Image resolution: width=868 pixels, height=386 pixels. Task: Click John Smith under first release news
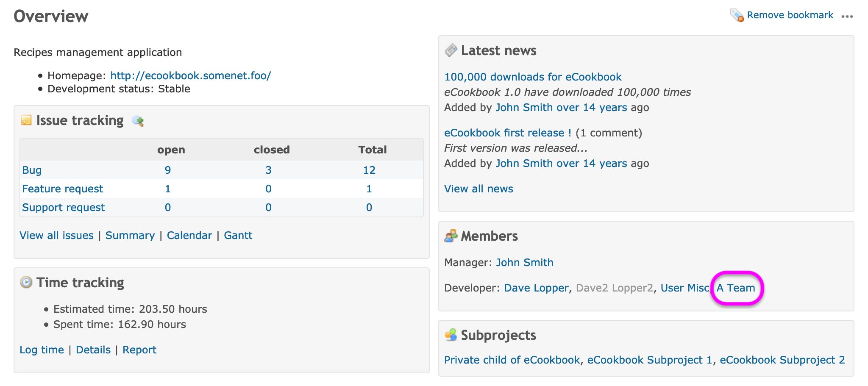(524, 163)
